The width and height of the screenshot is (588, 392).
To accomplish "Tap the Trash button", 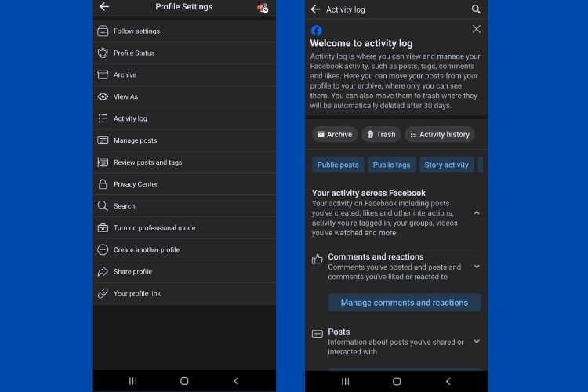I will [x=381, y=134].
